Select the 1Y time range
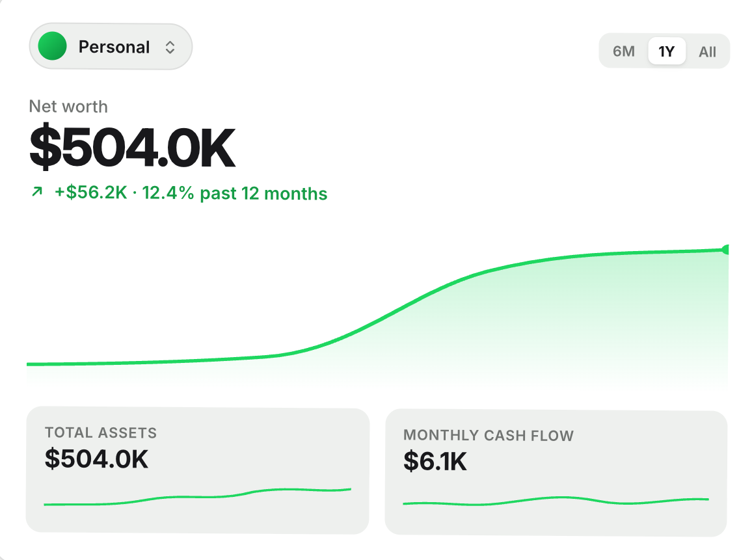This screenshot has height=560, width=752. coord(667,51)
